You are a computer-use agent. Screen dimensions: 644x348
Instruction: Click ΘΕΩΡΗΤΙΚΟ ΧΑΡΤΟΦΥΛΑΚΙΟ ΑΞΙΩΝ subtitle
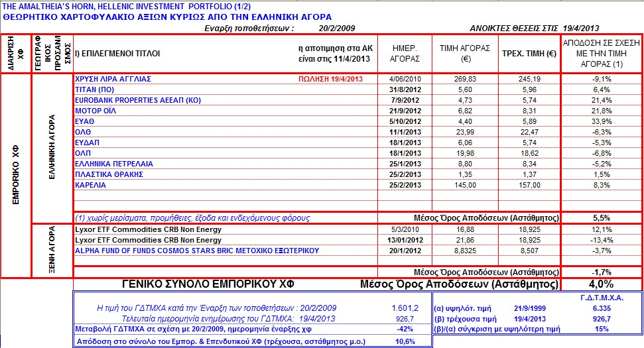pyautogui.click(x=167, y=17)
